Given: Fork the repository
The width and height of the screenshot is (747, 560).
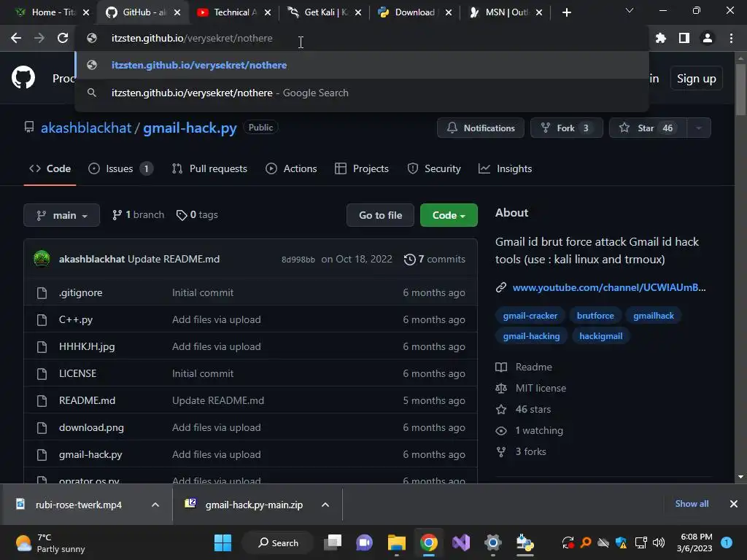Looking at the screenshot, I should click(566, 128).
